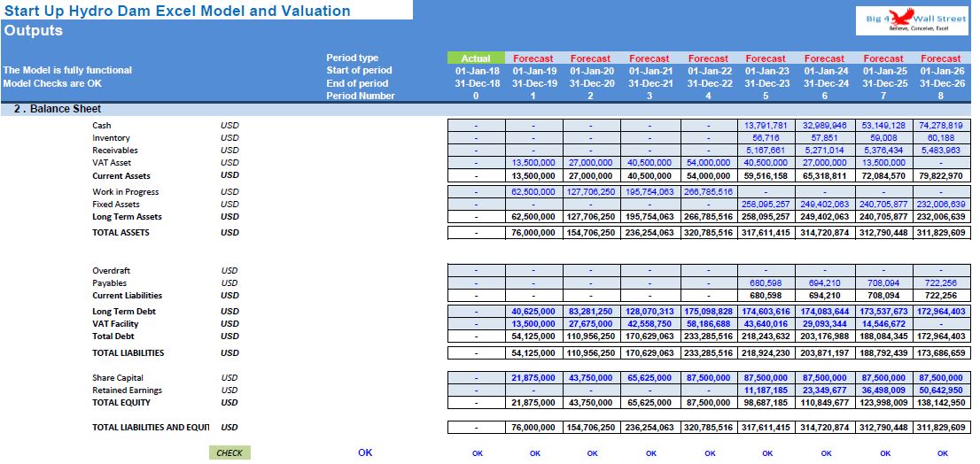Select period number 5 header cell
The height and width of the screenshot is (464, 980).
pyautogui.click(x=765, y=96)
